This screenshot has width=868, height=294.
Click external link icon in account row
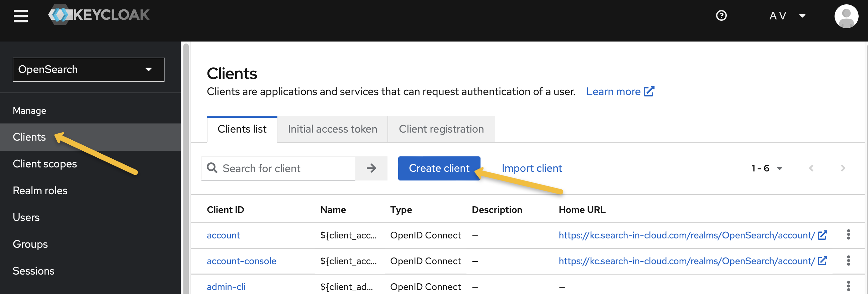(x=822, y=235)
